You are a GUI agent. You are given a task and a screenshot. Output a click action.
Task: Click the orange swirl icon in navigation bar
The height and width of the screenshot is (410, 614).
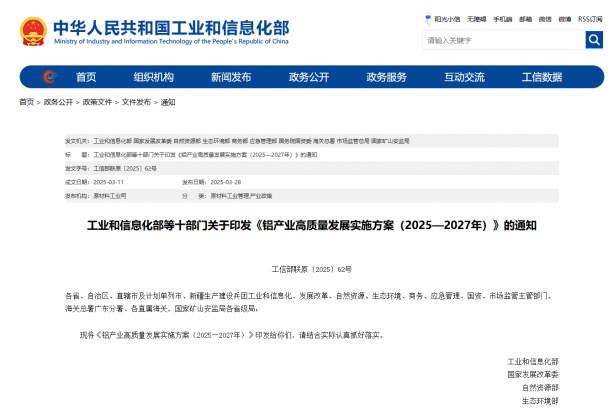click(49, 77)
